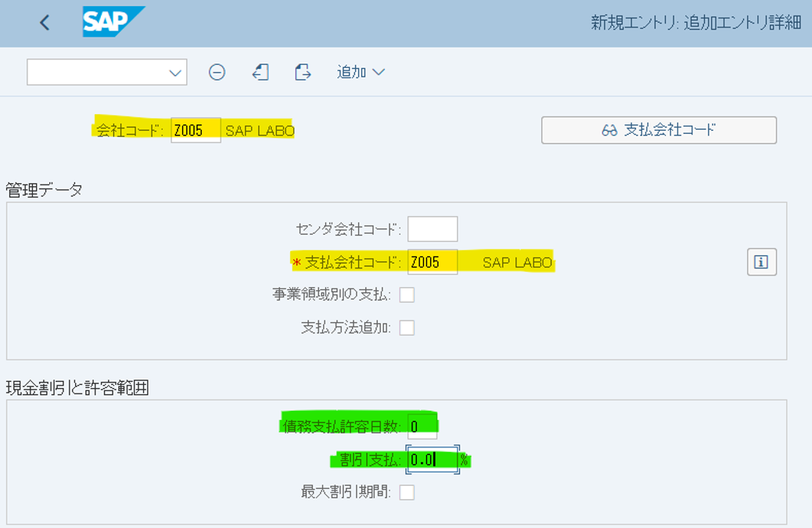Click the back navigation chevron
The height and width of the screenshot is (528, 812).
tap(44, 22)
